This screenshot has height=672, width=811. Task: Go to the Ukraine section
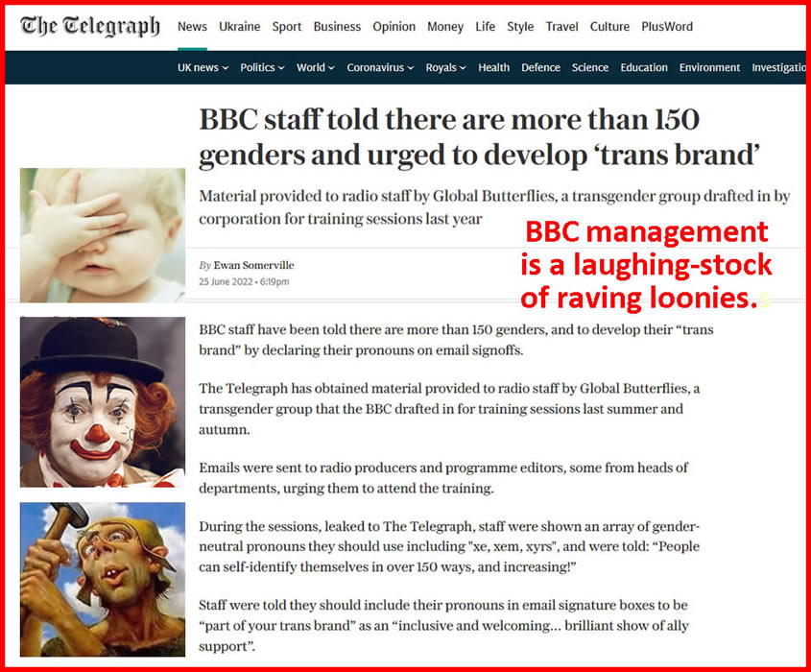240,26
